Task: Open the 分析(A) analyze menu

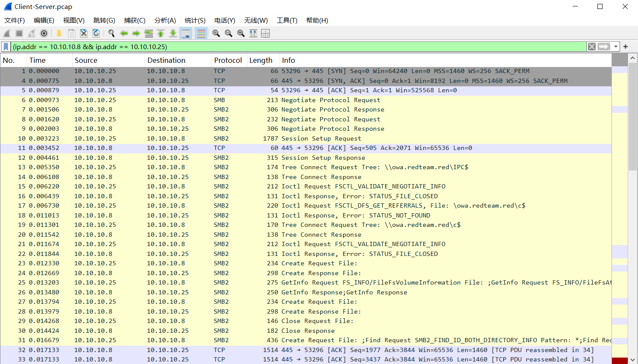Action: pos(165,21)
